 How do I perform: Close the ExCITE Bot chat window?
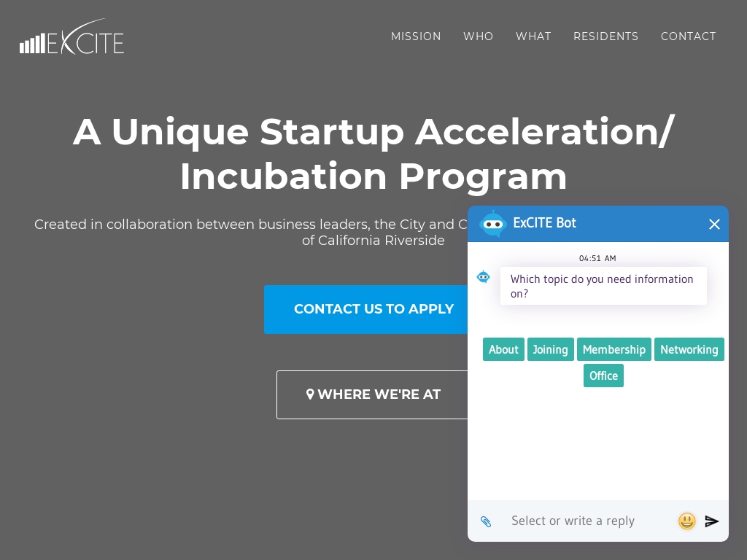click(x=714, y=224)
